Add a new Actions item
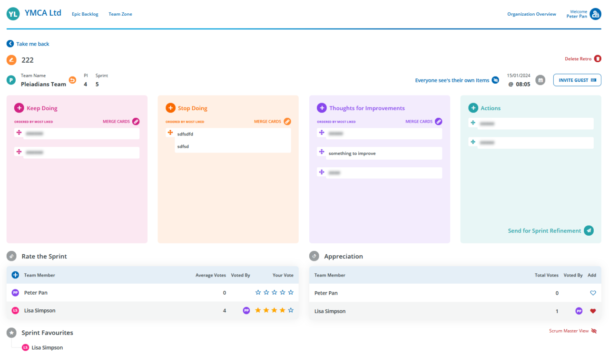Image resolution: width=609 pixels, height=364 pixels. click(x=473, y=108)
